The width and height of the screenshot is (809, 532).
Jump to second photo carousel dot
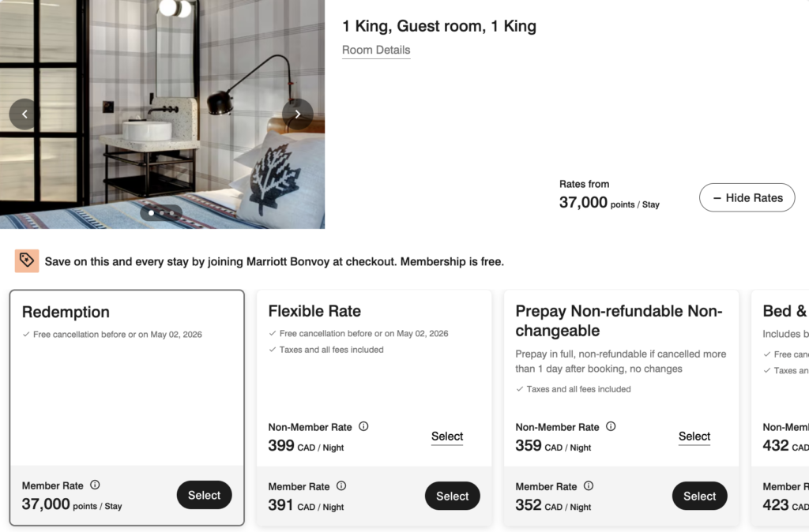161,212
